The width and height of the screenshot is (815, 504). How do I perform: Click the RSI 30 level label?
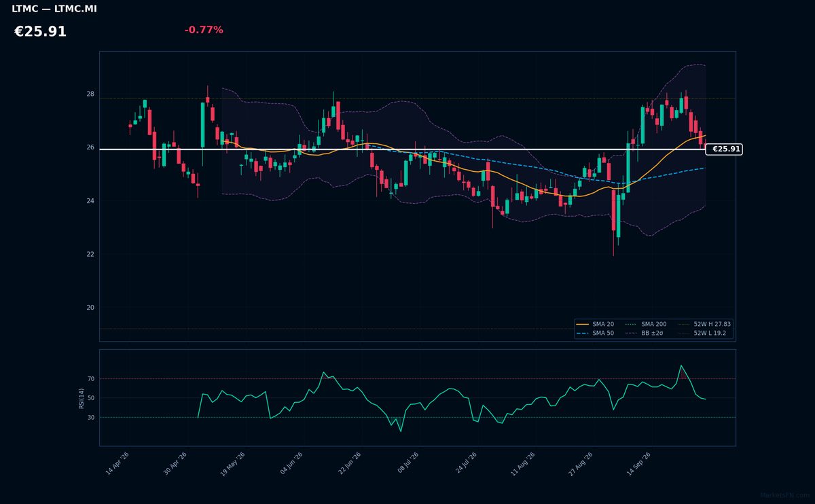point(91,418)
